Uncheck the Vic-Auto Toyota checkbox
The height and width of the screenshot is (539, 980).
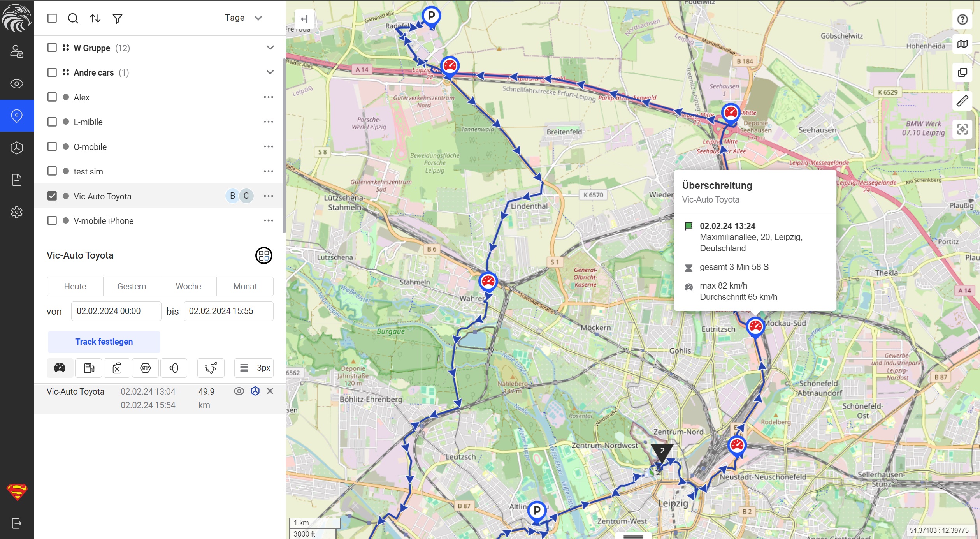click(x=52, y=196)
